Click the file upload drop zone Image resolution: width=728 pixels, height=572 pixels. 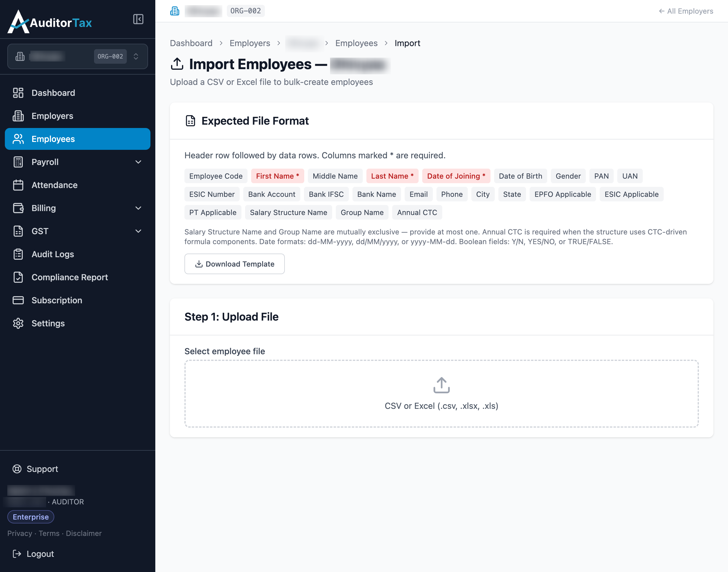(441, 393)
